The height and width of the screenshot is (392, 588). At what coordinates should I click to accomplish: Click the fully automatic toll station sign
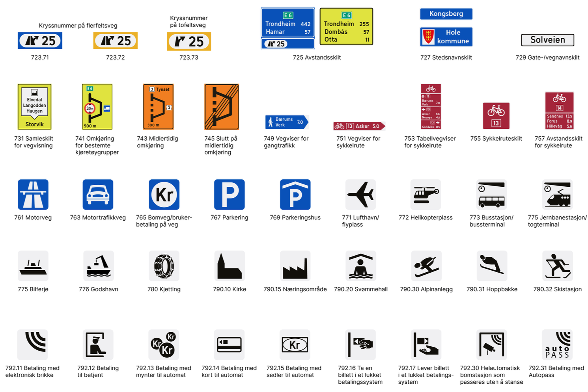click(x=491, y=345)
